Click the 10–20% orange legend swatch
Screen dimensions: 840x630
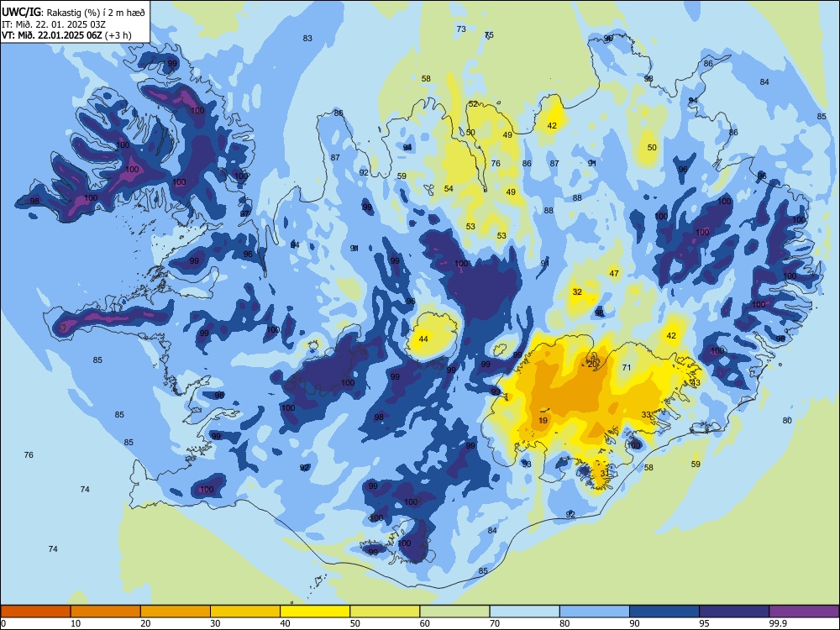pyautogui.click(x=106, y=612)
